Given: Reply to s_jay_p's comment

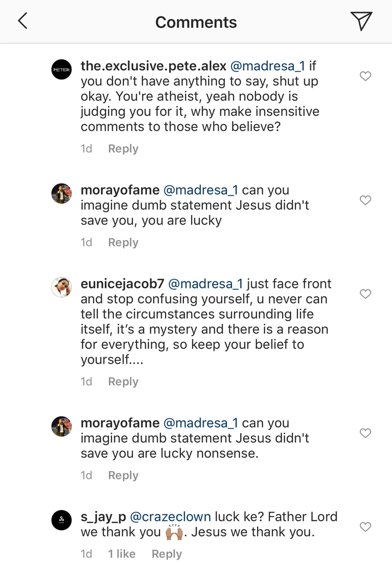Looking at the screenshot, I should [x=167, y=554].
